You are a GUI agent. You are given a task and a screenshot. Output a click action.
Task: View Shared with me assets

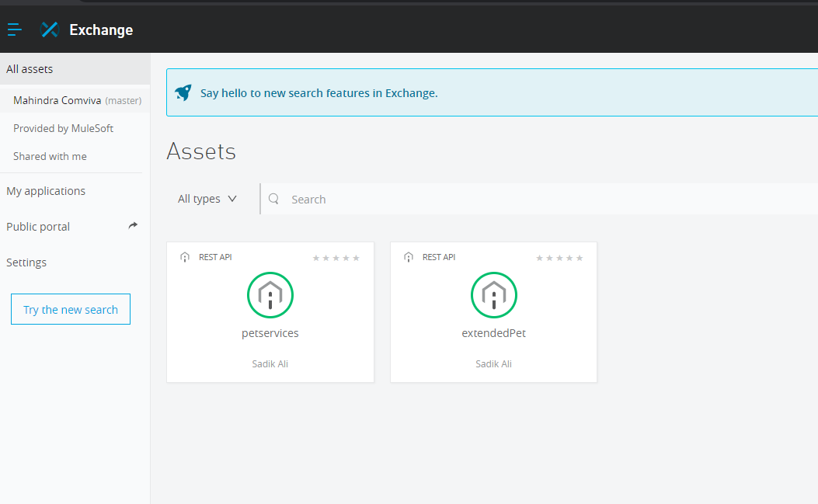(50, 156)
